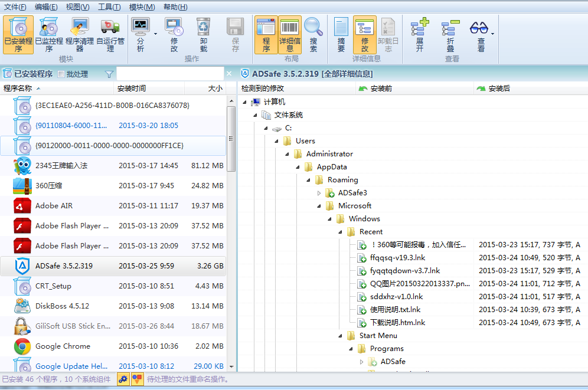
Task: Open the 模块(M) menu
Action: (142, 6)
